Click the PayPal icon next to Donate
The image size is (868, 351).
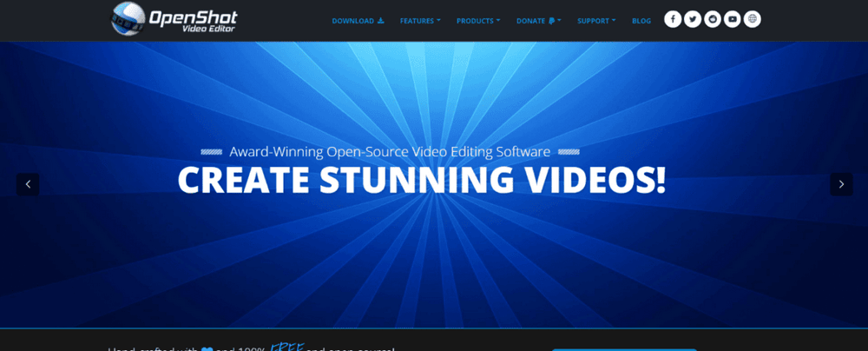550,21
